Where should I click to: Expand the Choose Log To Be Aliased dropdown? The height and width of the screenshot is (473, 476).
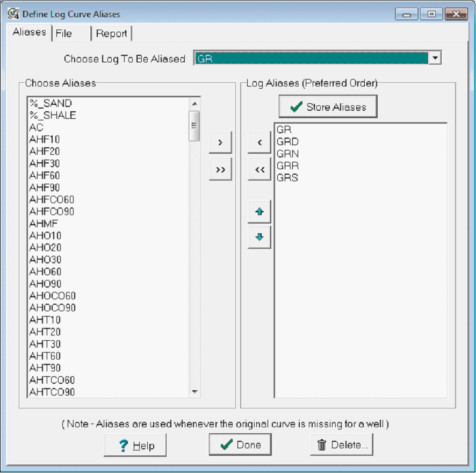(435, 58)
